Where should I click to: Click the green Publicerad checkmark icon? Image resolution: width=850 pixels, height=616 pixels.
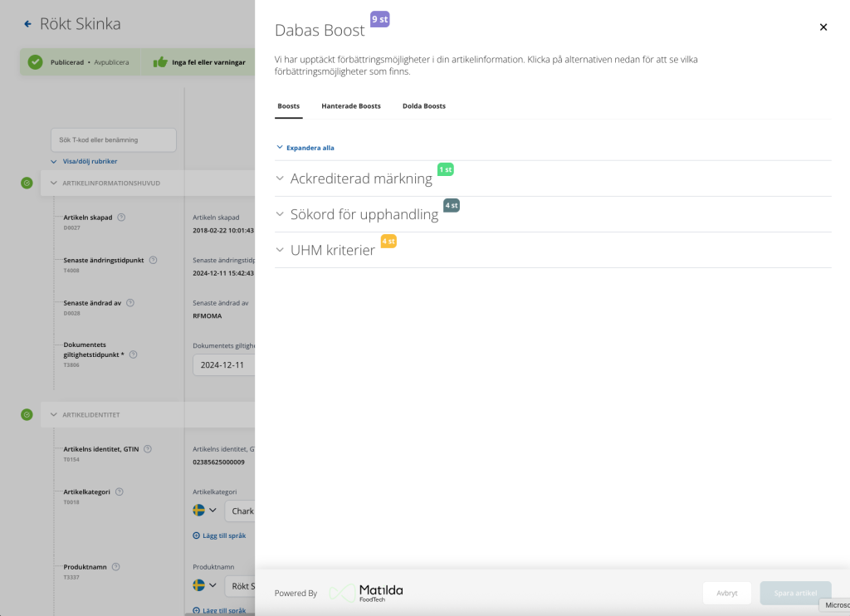(x=35, y=62)
